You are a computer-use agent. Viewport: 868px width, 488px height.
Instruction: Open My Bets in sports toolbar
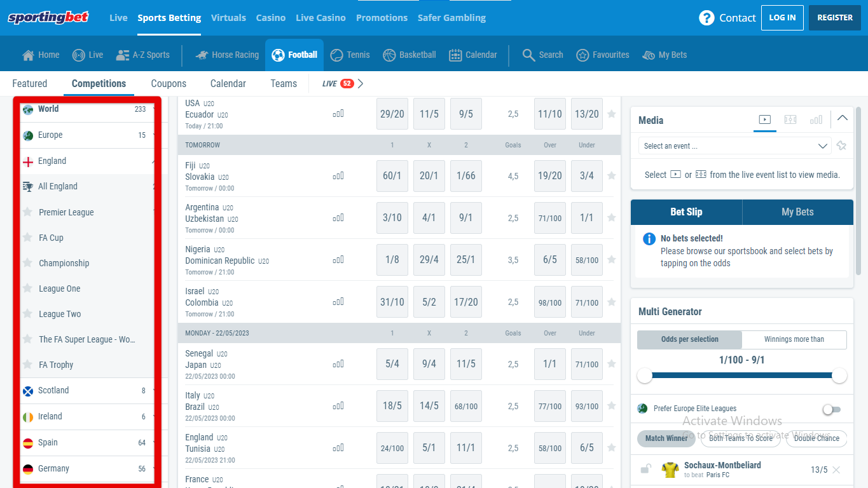(x=665, y=55)
